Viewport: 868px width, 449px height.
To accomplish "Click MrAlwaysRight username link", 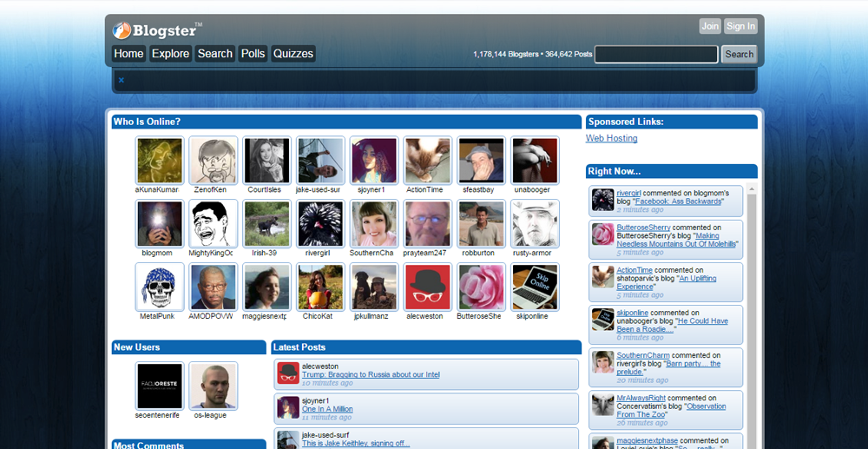I will (x=641, y=398).
